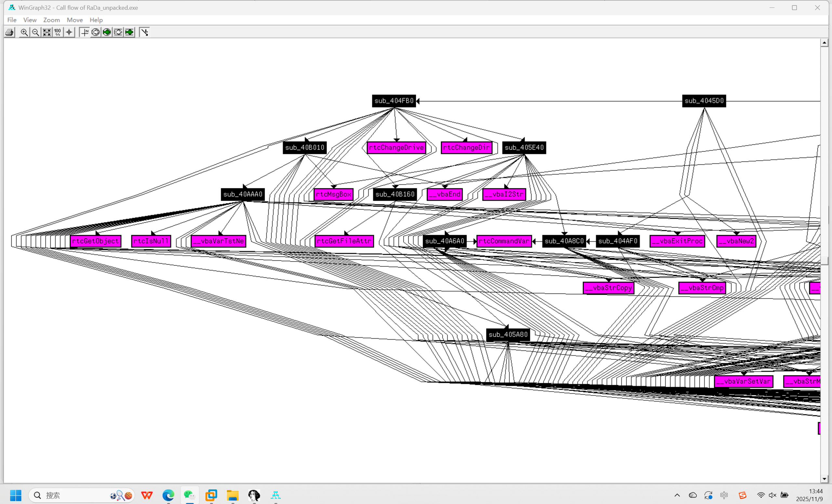Open WeChat from the taskbar

coord(190,495)
